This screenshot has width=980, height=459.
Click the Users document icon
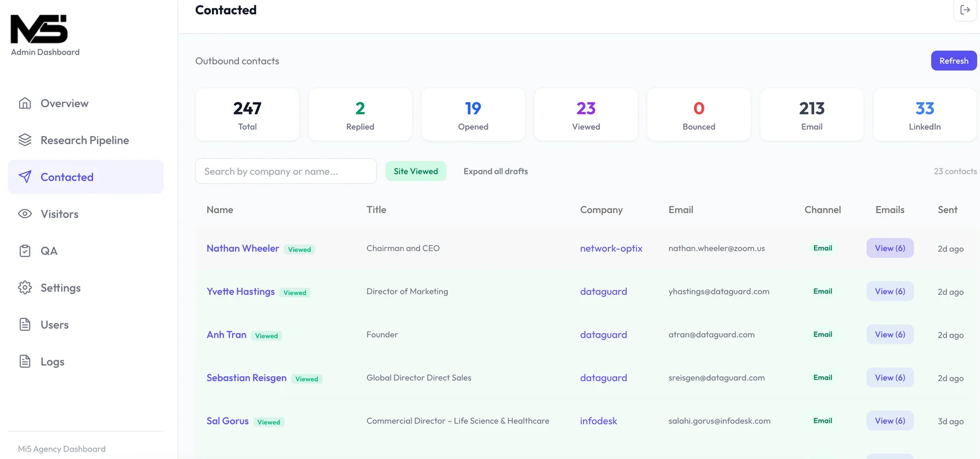(25, 324)
